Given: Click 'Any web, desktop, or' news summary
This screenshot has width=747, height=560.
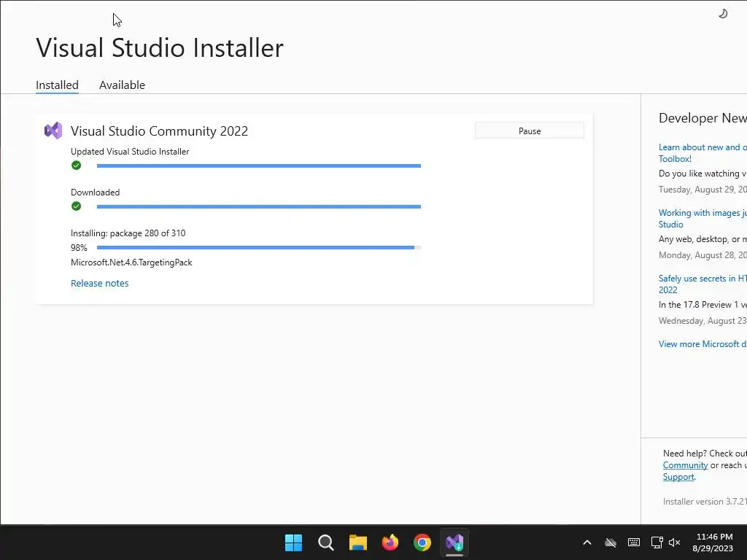Looking at the screenshot, I should click(703, 239).
